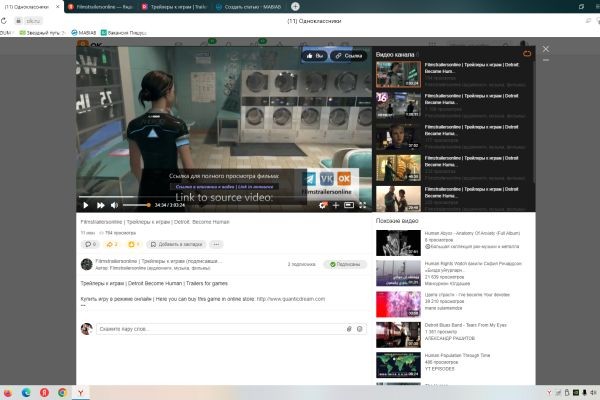This screenshot has height=400, width=600.
Task: Open Firefox from the taskbar
Action: point(7,392)
